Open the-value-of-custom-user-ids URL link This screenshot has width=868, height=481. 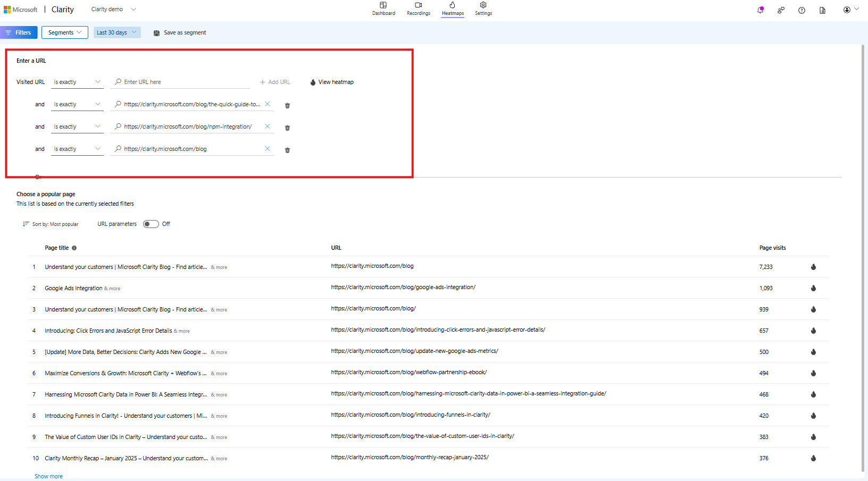[x=422, y=436]
